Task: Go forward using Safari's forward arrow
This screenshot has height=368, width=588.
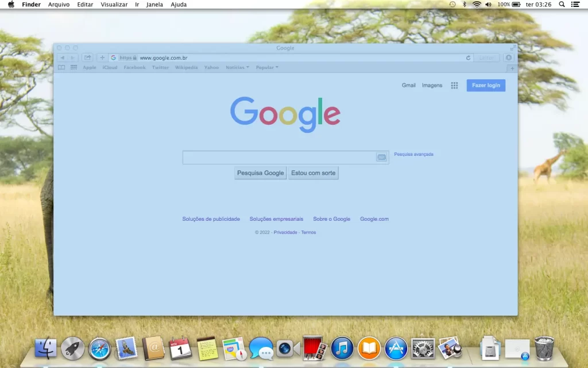Action: pyautogui.click(x=73, y=58)
